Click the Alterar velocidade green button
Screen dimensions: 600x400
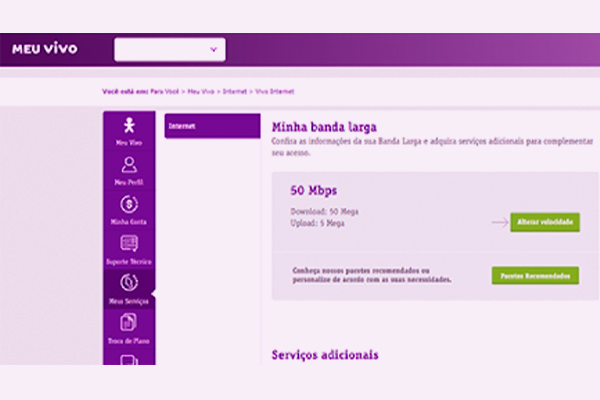click(x=545, y=222)
